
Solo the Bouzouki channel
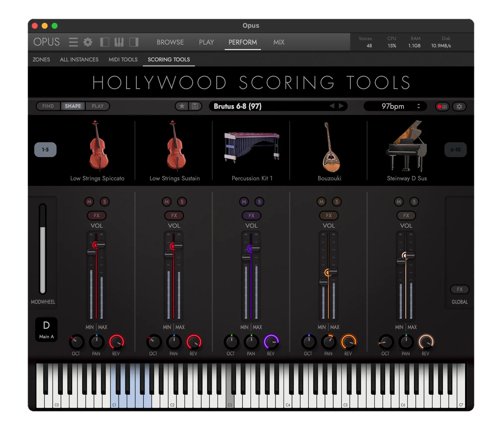pos(337,202)
